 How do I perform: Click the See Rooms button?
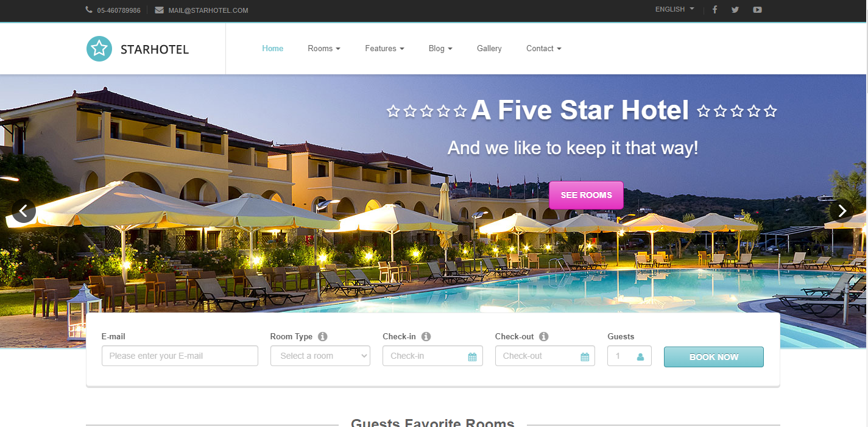tap(586, 195)
